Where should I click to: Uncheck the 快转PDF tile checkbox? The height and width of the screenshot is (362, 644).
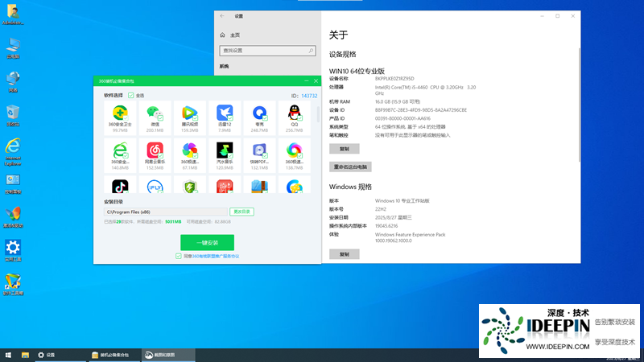pyautogui.click(x=265, y=155)
